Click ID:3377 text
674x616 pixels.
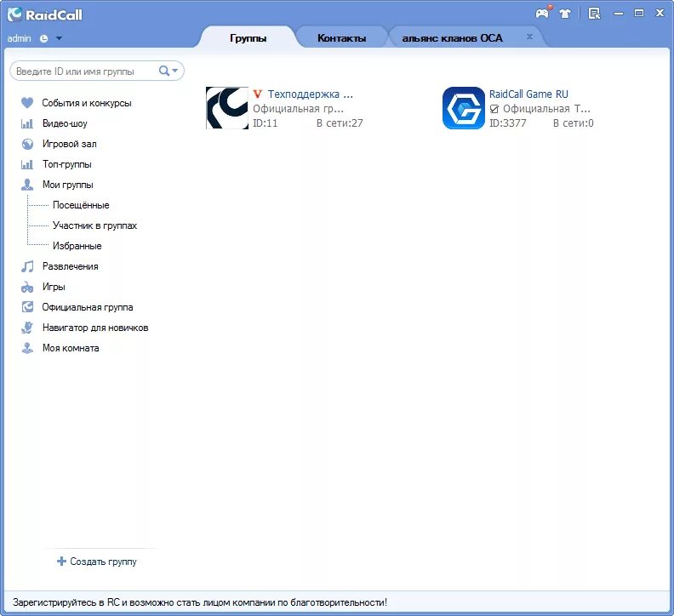coord(508,123)
